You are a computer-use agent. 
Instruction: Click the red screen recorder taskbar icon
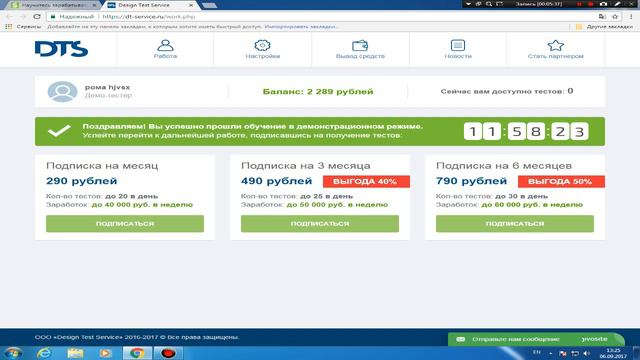click(x=168, y=353)
